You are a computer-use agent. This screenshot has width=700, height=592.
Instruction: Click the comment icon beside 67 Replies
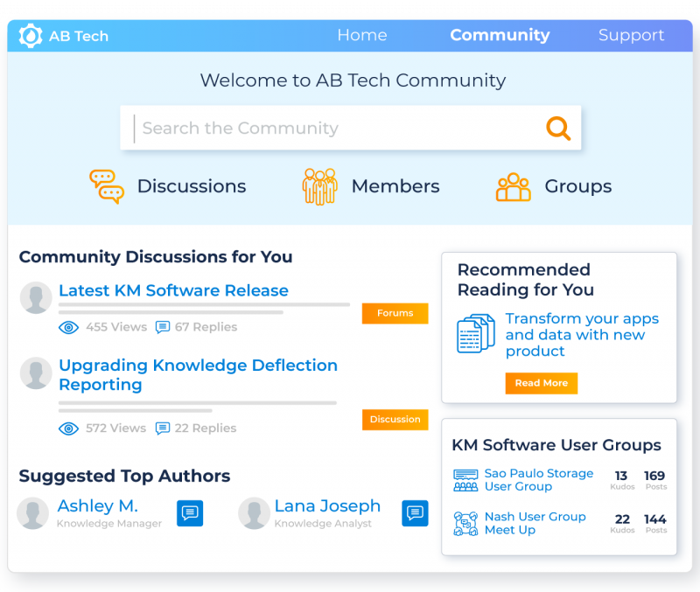pyautogui.click(x=163, y=327)
